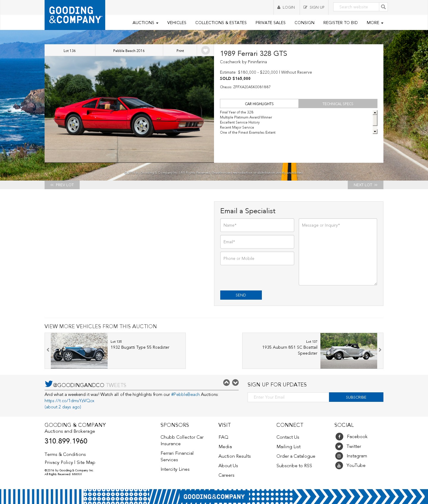Open Ferrari Financial Services link
Image resolution: width=428 pixels, height=504 pixels.
177,456
